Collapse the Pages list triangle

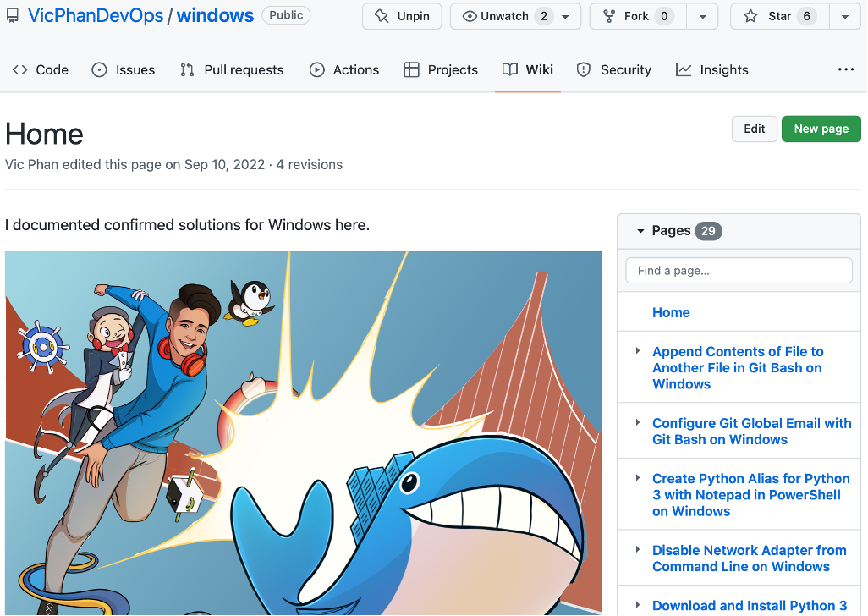click(640, 231)
